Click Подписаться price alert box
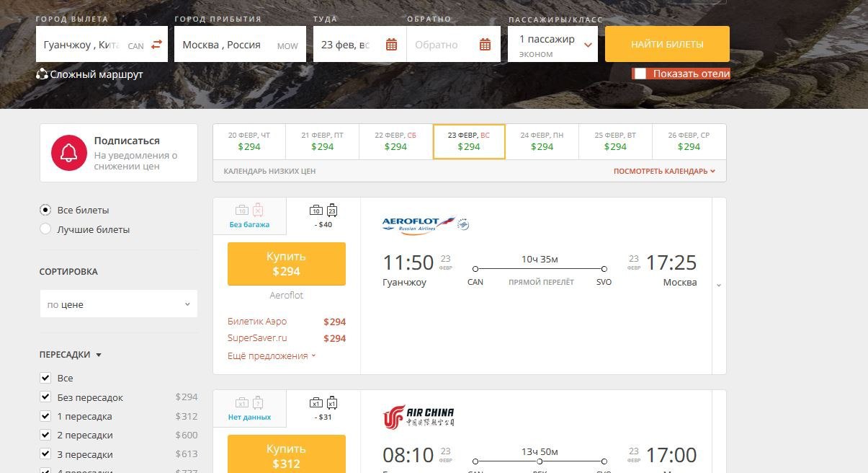The width and height of the screenshot is (868, 473). pyautogui.click(x=119, y=153)
